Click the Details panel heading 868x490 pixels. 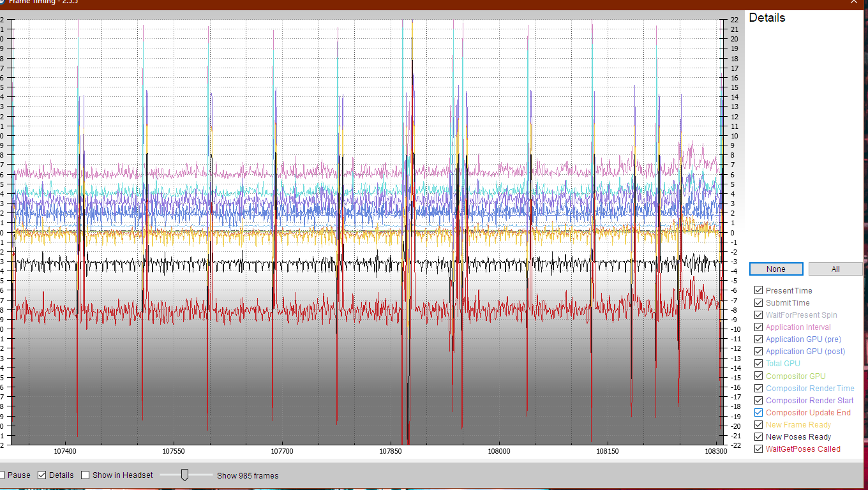tap(767, 18)
